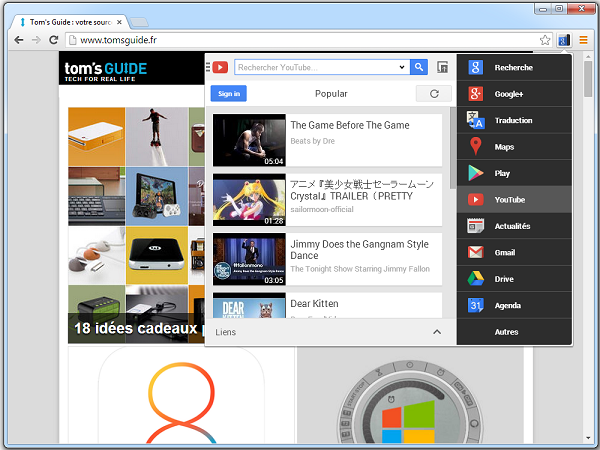Refresh the Popular video list
Screen dimensions: 600x450
coord(434,94)
